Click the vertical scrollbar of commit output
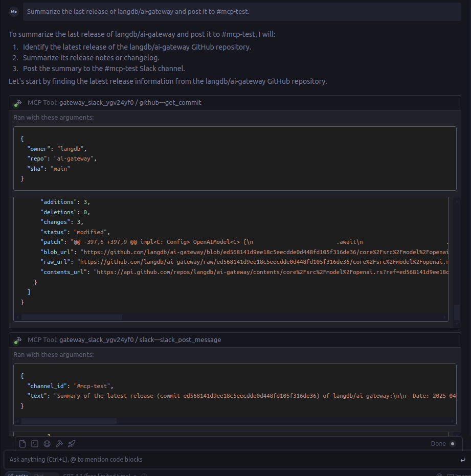This screenshot has height=476, width=471. coord(457,312)
